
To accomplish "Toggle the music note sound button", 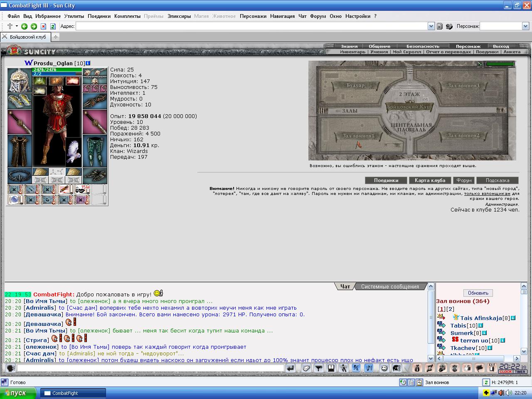I will 369,368.
